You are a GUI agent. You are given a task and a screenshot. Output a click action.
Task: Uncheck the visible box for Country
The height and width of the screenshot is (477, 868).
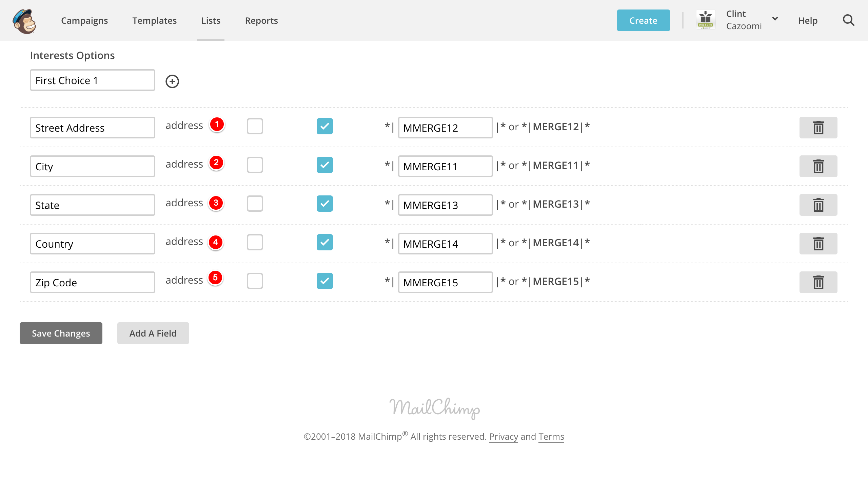[x=325, y=242]
